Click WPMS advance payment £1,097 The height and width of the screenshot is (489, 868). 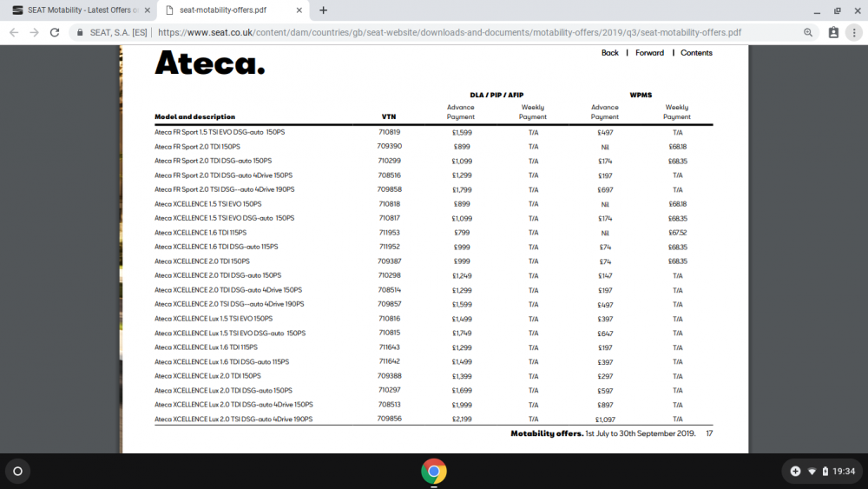(605, 420)
